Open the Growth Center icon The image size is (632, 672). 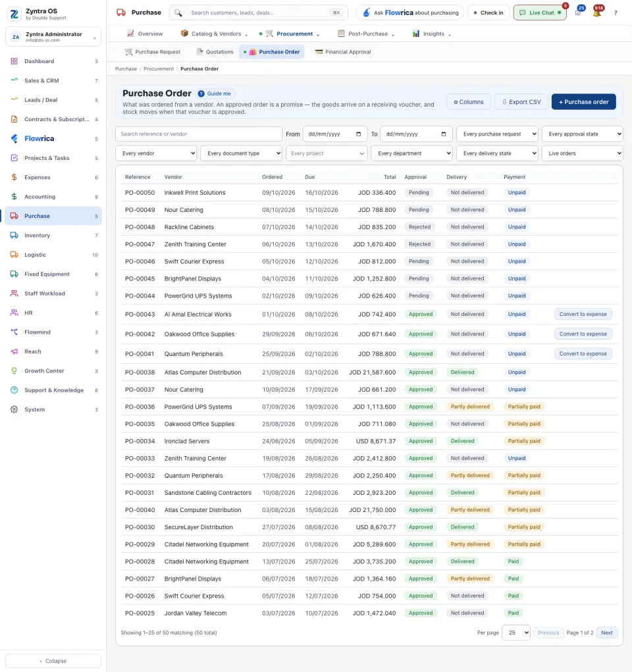[x=14, y=371]
